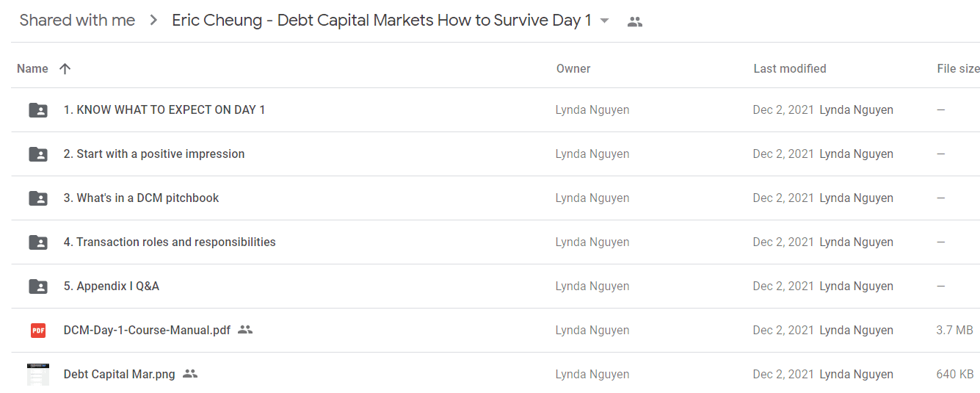The width and height of the screenshot is (980, 393).
Task: Open the Debt Capital Mar.png thumbnail
Action: [38, 375]
